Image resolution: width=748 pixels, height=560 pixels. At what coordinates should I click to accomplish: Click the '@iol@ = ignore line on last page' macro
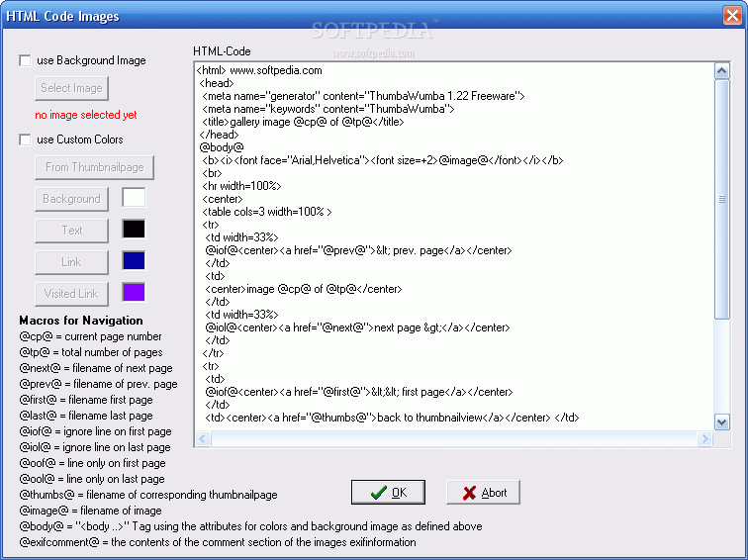coord(95,447)
